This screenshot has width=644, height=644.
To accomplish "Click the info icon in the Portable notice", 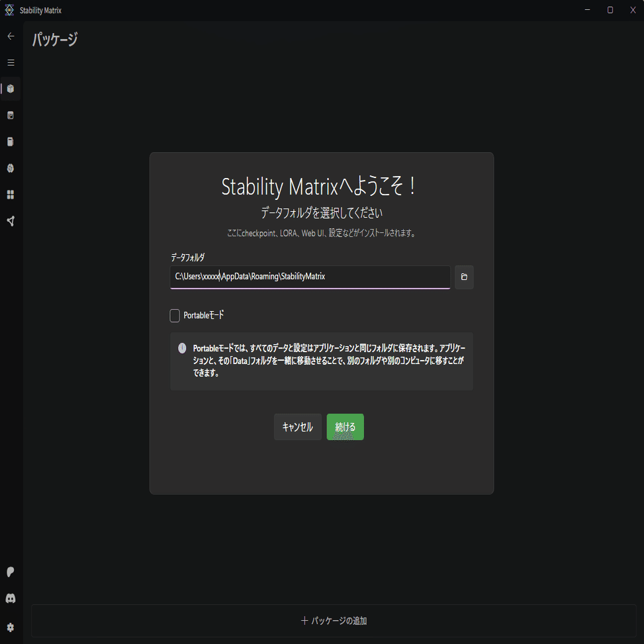I will click(x=183, y=348).
